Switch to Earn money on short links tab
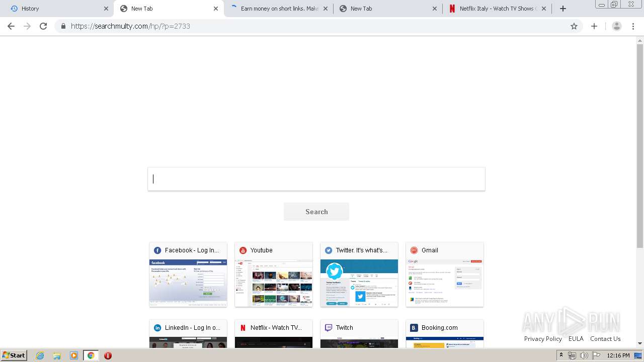Viewport: 644px width, 362px height. pyautogui.click(x=278, y=9)
